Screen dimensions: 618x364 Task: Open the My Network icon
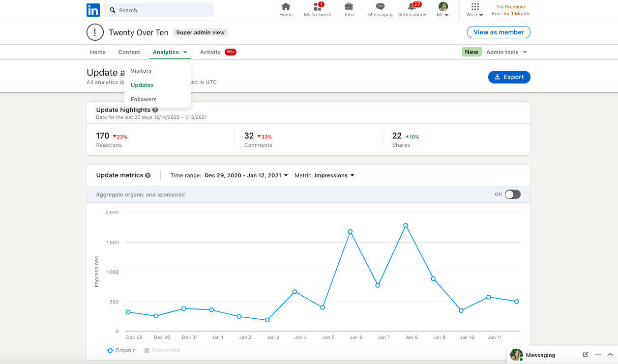(317, 7)
